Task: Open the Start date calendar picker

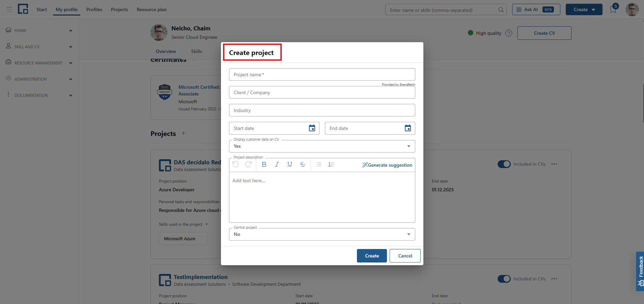Action: (312, 128)
